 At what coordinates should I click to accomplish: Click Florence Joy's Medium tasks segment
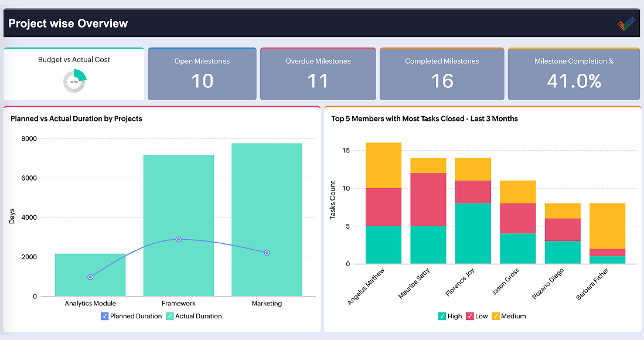click(x=473, y=169)
